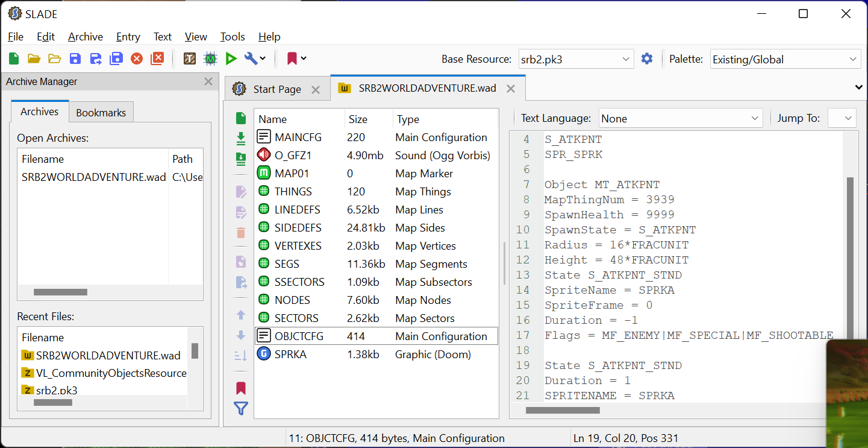Click the Open Archive folder icon
The height and width of the screenshot is (448, 868).
tap(34, 58)
